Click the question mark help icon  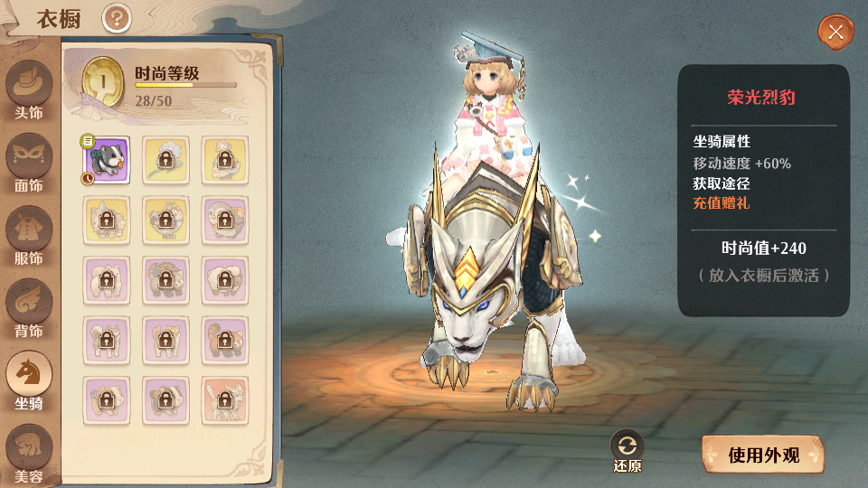[x=117, y=18]
